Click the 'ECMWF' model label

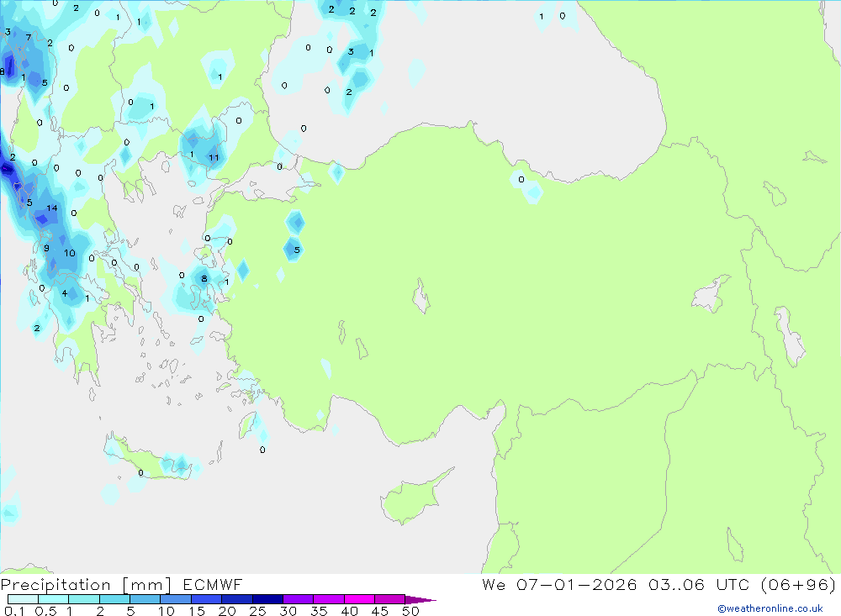pyautogui.click(x=213, y=584)
